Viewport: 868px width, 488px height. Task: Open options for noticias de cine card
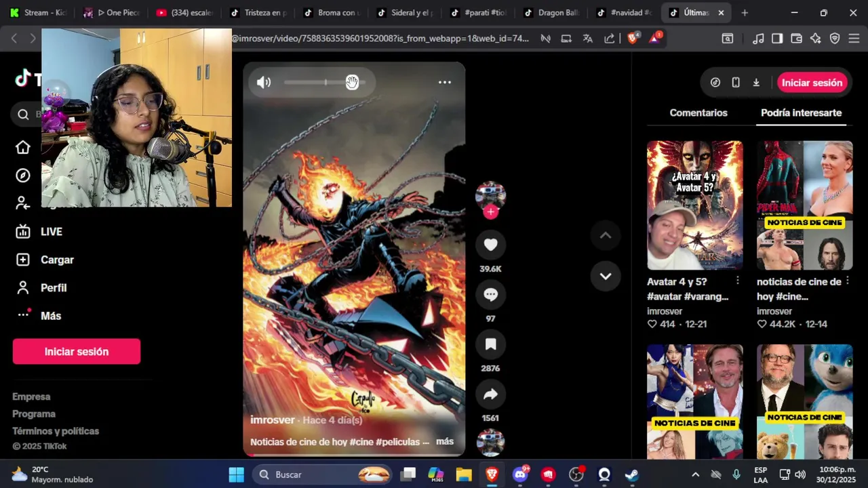tap(848, 281)
